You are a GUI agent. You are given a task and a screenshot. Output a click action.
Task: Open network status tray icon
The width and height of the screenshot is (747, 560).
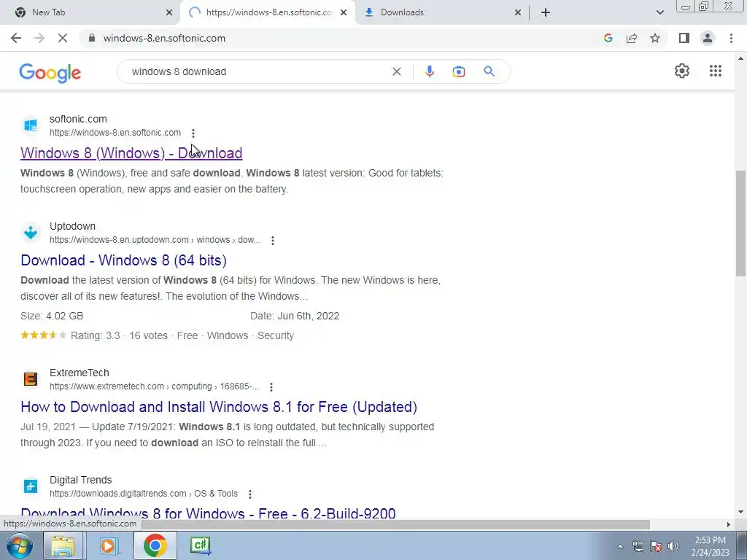click(x=638, y=546)
